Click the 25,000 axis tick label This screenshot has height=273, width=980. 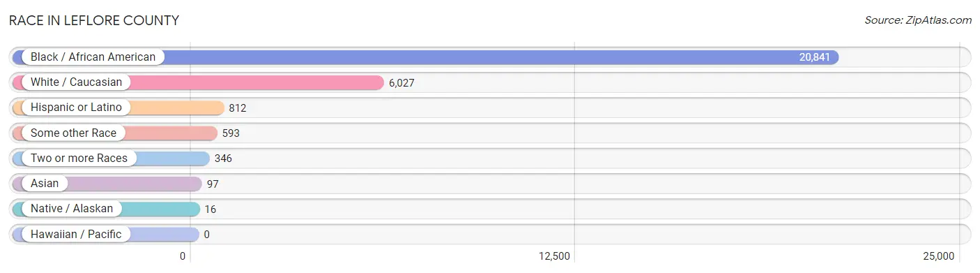938,256
